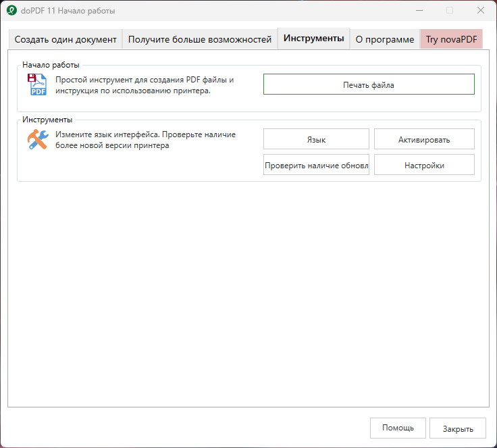Select the Инструменты tab
The width and height of the screenshot is (497, 448).
pos(313,39)
